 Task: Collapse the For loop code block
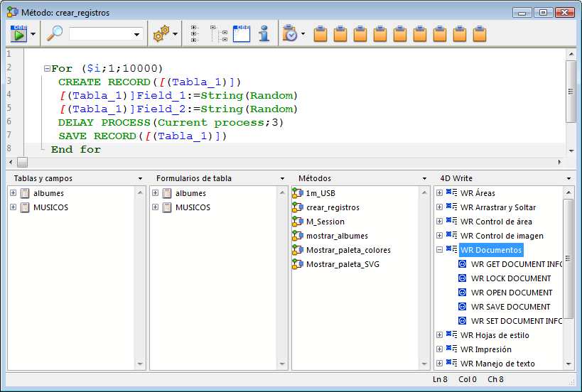[x=47, y=69]
